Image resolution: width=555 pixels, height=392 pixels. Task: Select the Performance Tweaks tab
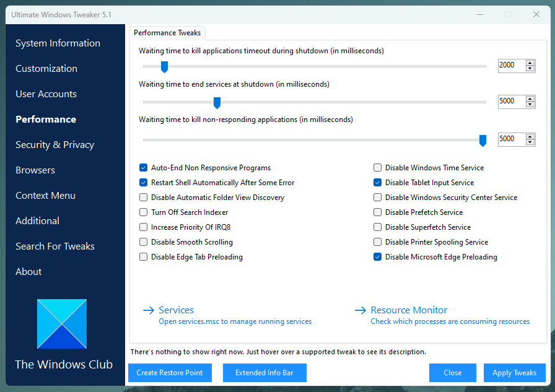tap(167, 33)
